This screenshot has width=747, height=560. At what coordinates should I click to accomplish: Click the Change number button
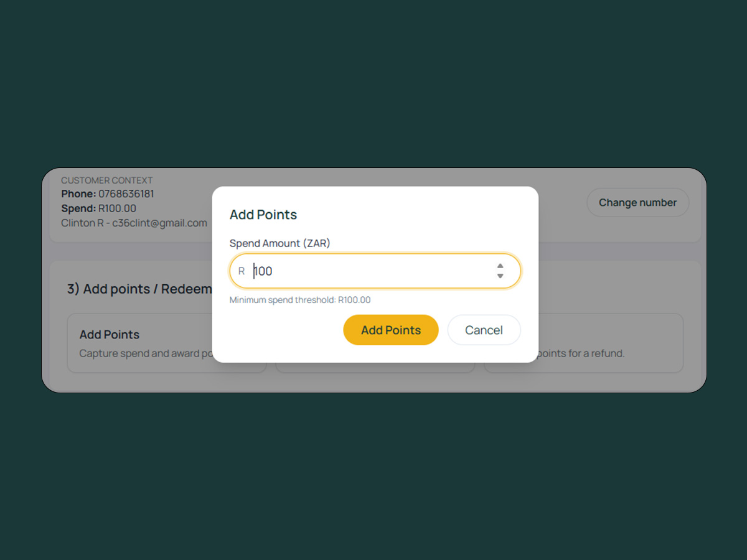coord(637,202)
